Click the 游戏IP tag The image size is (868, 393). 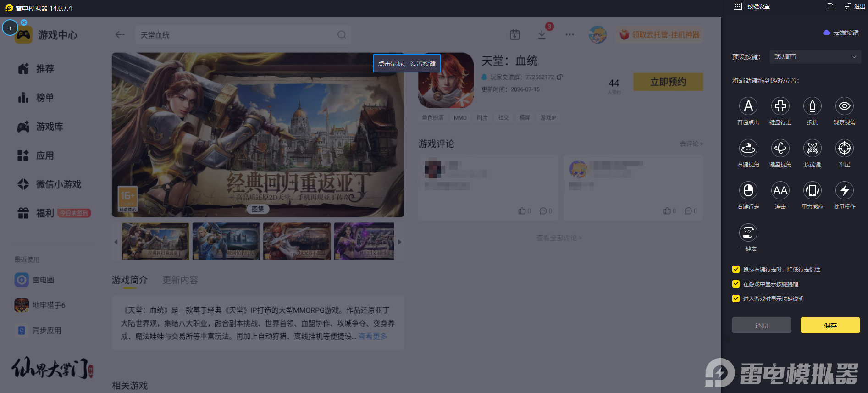[548, 118]
